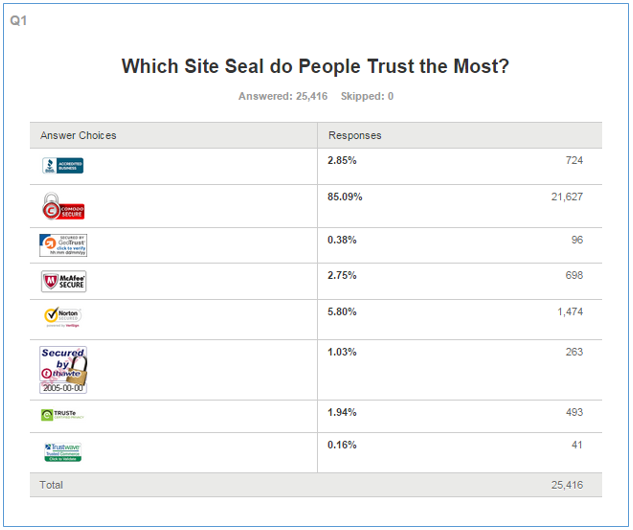633x530 pixels.
Task: Select the 25,416 total count
Action: pos(567,485)
